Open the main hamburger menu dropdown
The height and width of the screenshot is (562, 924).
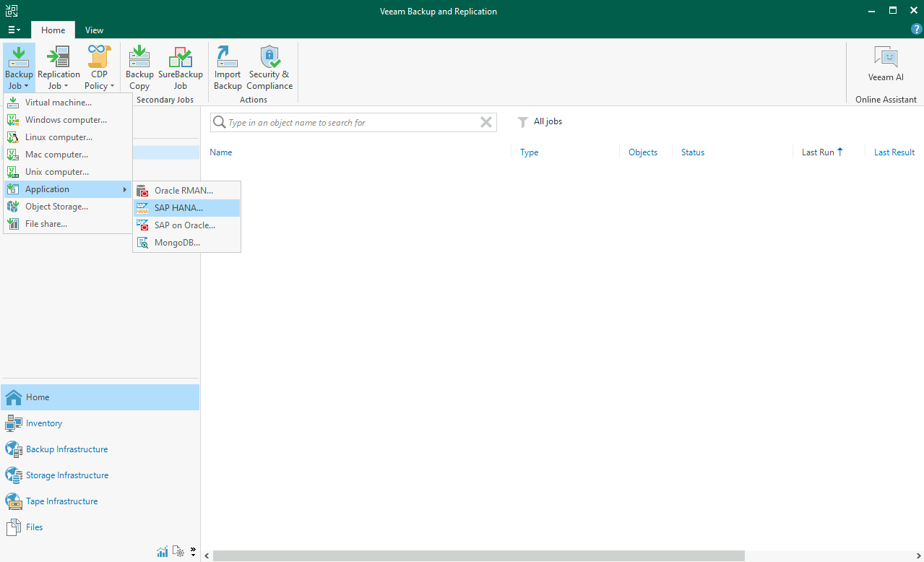[x=14, y=30]
